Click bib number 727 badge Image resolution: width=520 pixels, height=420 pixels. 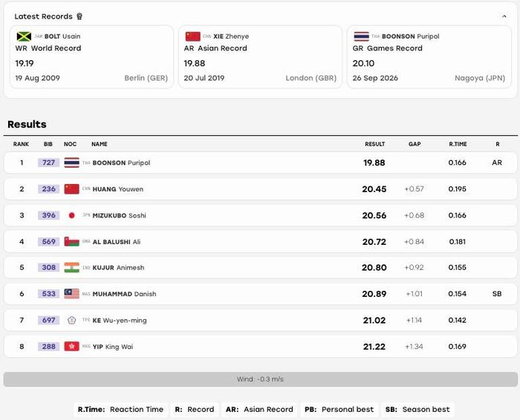48,163
